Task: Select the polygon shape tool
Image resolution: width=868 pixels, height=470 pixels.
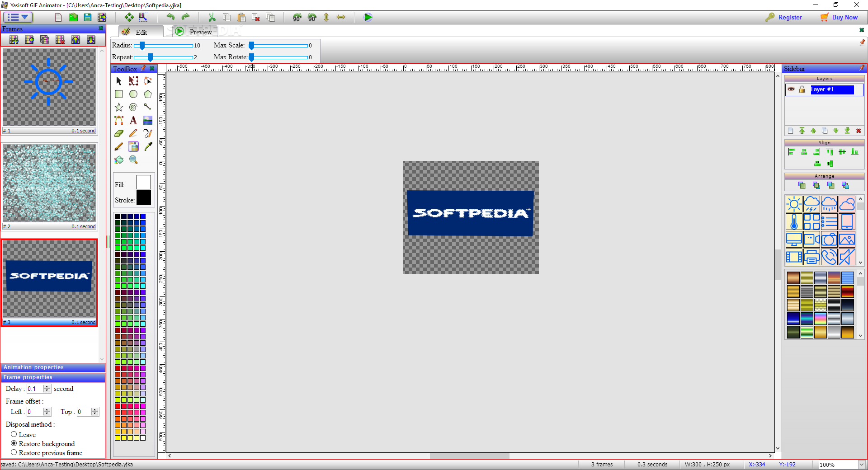Action: [x=148, y=94]
